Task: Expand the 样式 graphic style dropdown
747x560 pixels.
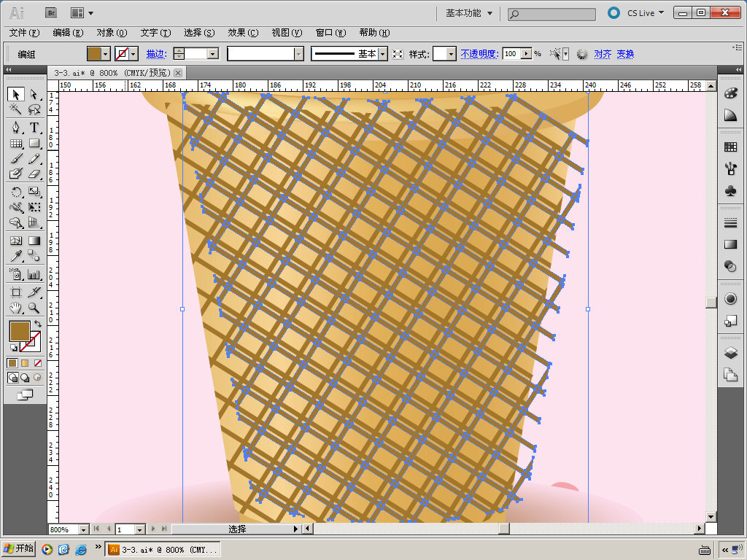Action: click(451, 54)
